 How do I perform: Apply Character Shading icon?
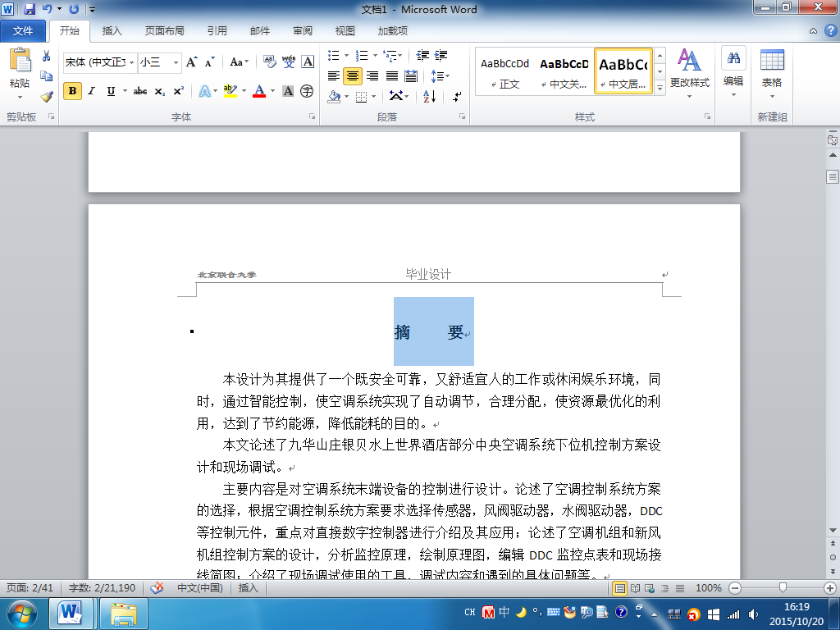coord(288,91)
